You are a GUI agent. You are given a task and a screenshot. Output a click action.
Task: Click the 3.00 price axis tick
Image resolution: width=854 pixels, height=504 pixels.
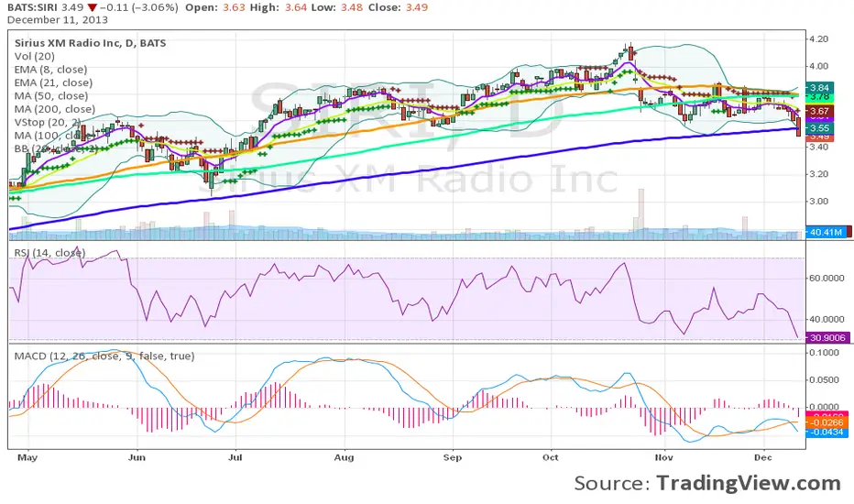click(819, 201)
